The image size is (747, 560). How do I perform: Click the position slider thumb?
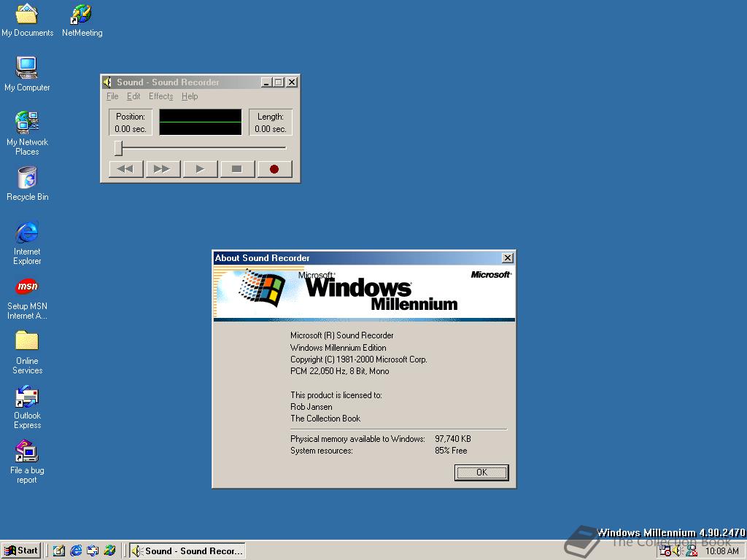click(x=119, y=148)
